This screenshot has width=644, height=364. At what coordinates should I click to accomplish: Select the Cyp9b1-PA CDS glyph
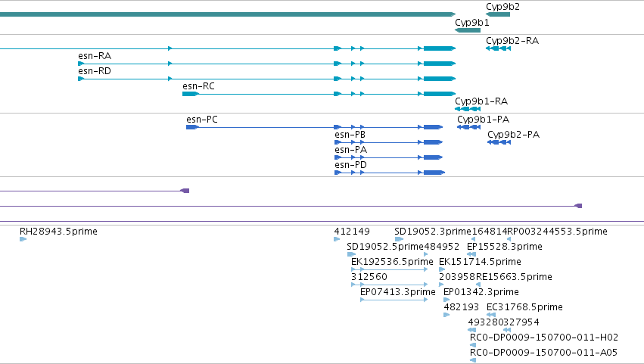(x=468, y=127)
